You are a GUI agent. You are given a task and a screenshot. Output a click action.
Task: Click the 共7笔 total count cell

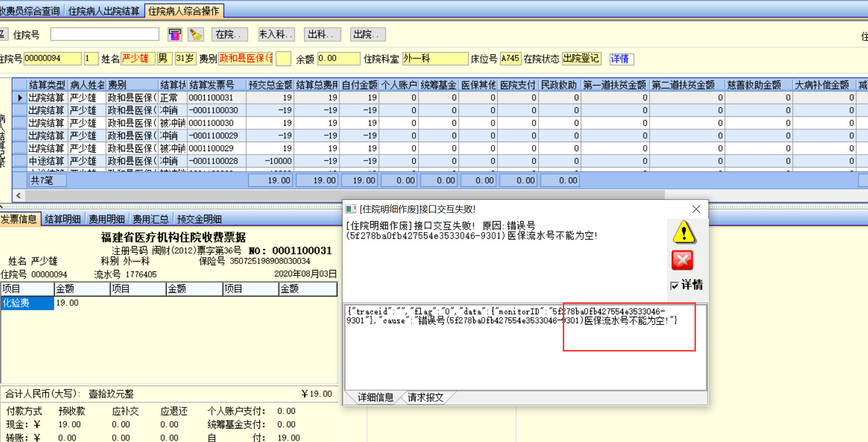tap(47, 180)
